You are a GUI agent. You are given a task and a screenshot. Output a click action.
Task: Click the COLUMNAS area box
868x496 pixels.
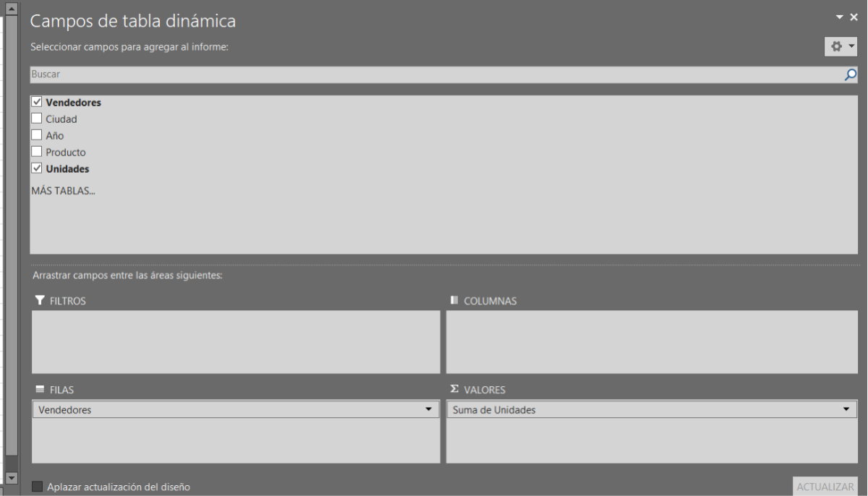(652, 342)
